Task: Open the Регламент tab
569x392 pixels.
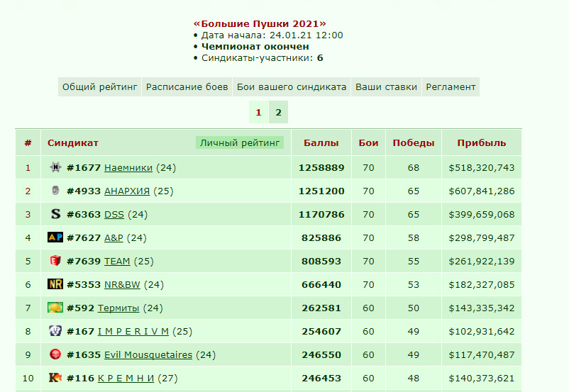Action: pyautogui.click(x=451, y=87)
